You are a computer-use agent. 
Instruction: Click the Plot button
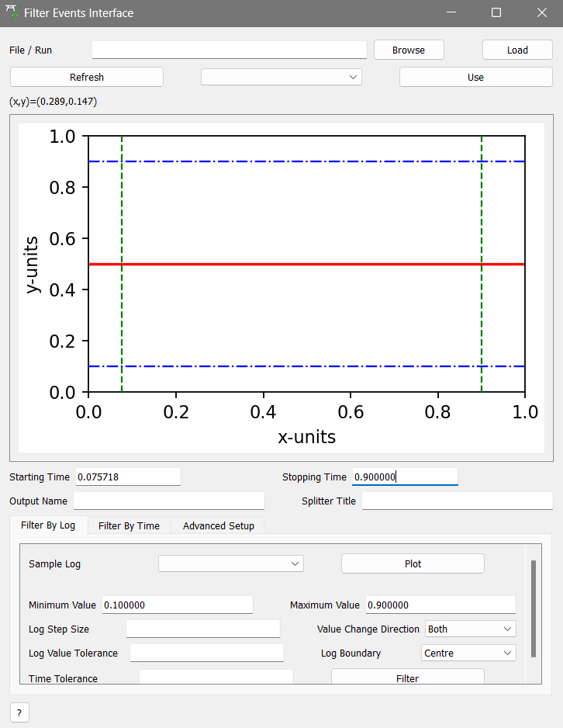(x=413, y=563)
